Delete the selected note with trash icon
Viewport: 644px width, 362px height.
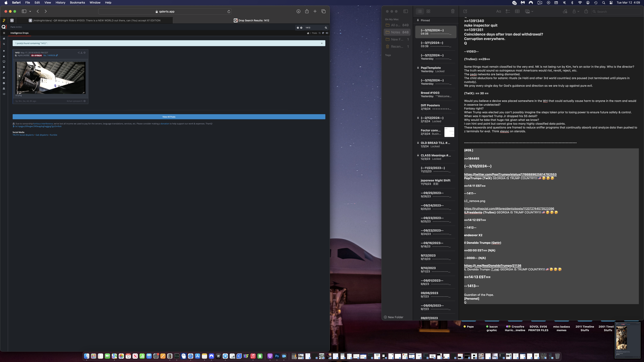(x=452, y=11)
